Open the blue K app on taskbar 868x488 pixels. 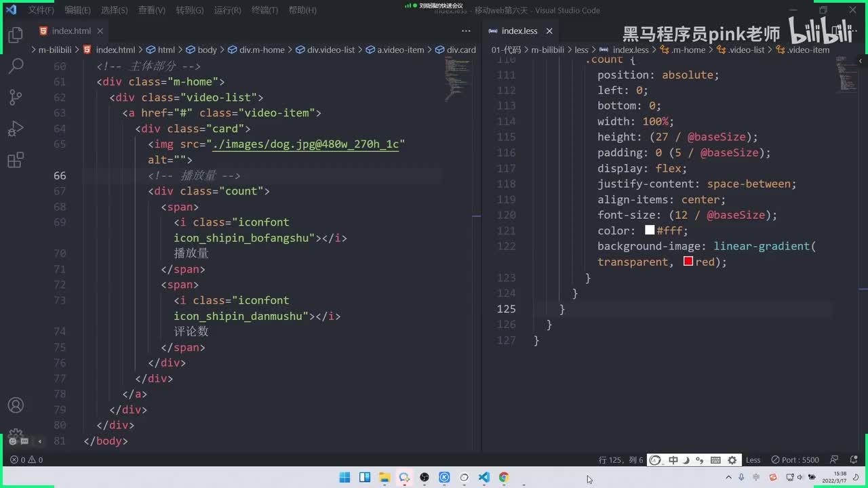444,477
